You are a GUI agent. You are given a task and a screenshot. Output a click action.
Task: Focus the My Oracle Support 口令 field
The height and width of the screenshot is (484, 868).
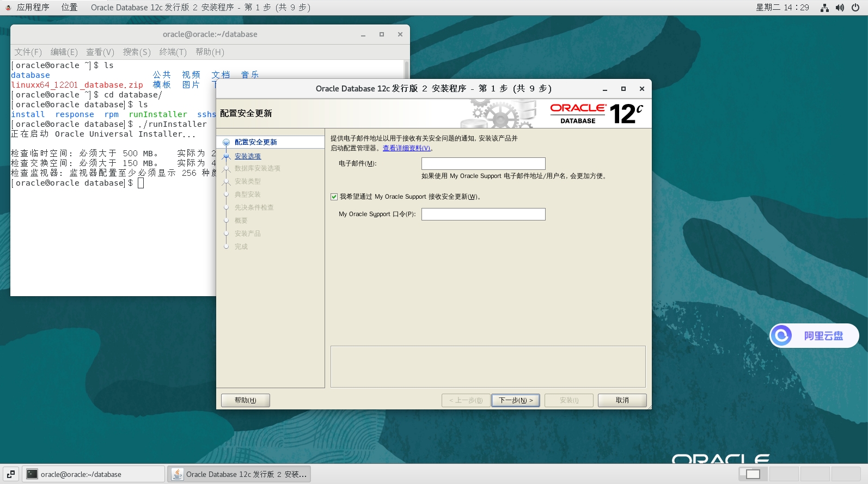(x=484, y=214)
